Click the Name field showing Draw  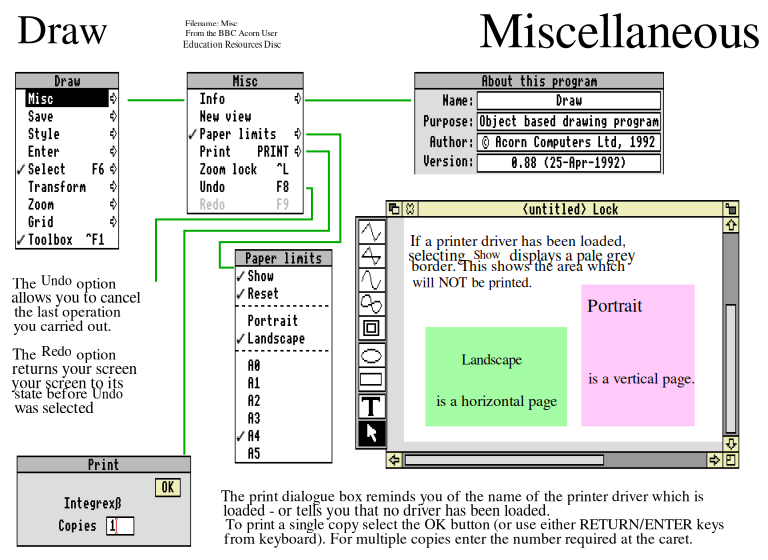(569, 100)
